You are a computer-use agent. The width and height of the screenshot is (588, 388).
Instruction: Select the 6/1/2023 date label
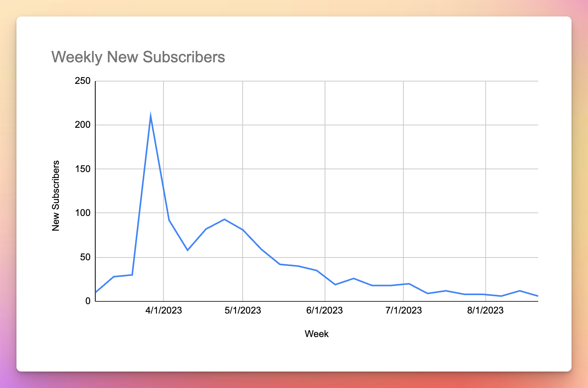pyautogui.click(x=325, y=310)
